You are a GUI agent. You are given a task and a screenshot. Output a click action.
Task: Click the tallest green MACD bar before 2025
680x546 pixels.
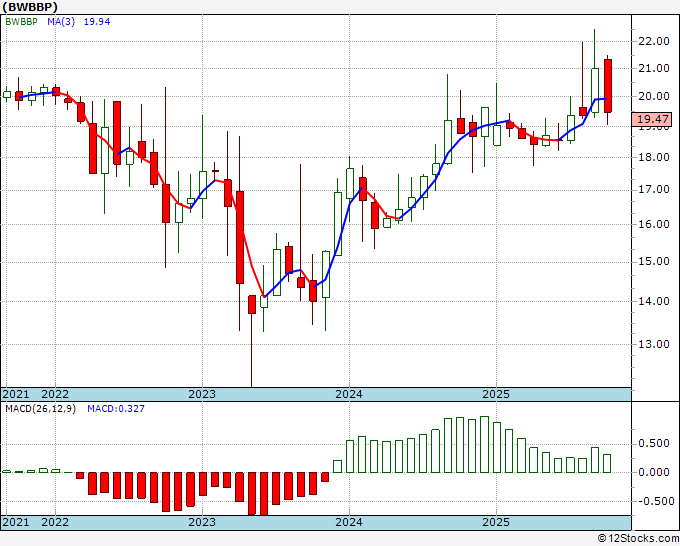485,445
